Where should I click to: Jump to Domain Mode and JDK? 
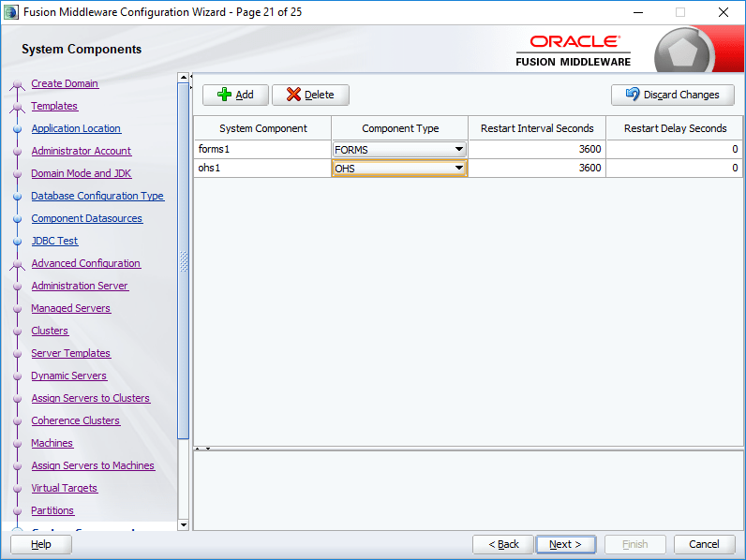pyautogui.click(x=81, y=173)
